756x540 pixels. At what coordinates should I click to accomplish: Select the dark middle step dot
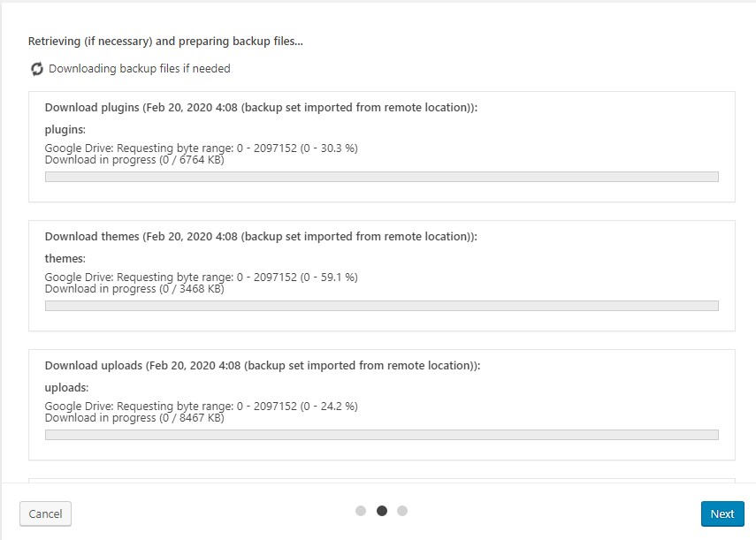(x=382, y=511)
